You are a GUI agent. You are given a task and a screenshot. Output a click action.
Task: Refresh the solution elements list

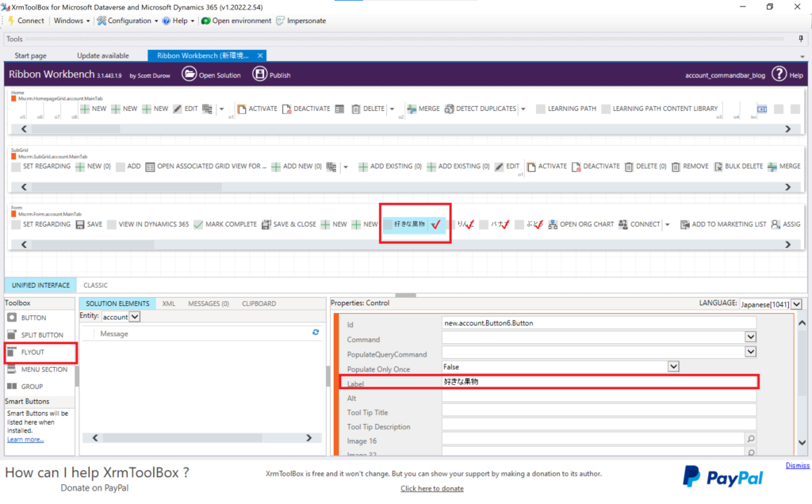click(316, 332)
